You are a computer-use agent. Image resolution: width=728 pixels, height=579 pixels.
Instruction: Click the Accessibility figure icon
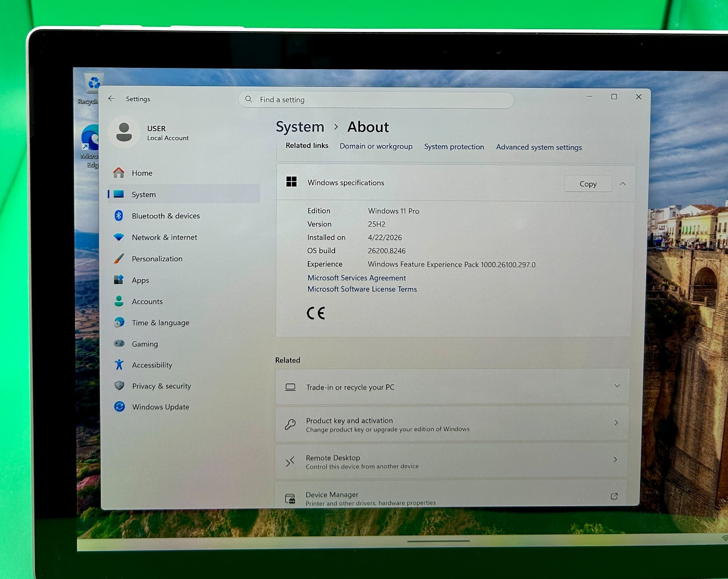tap(119, 364)
